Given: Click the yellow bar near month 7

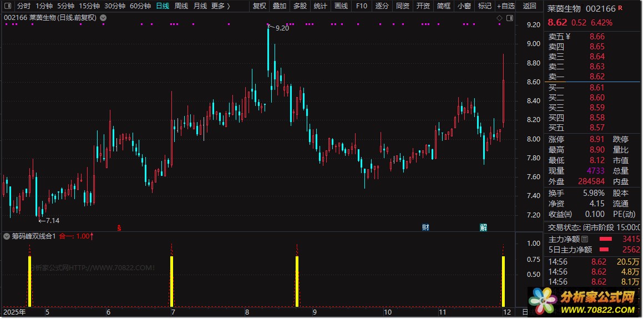Looking at the screenshot, I should click(172, 281).
